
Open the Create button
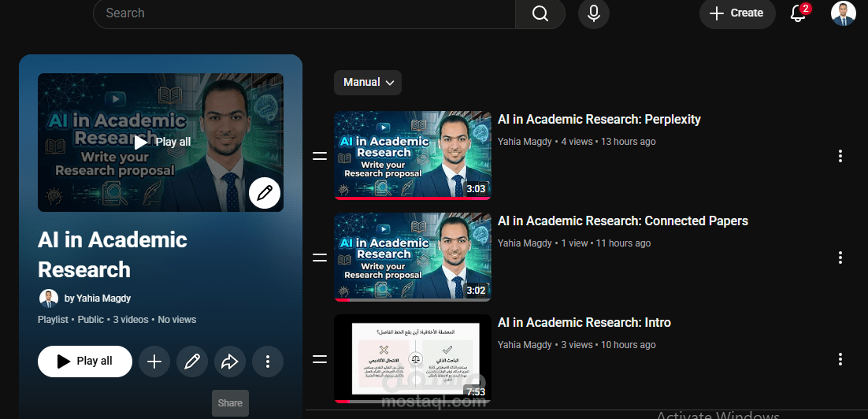pos(737,13)
